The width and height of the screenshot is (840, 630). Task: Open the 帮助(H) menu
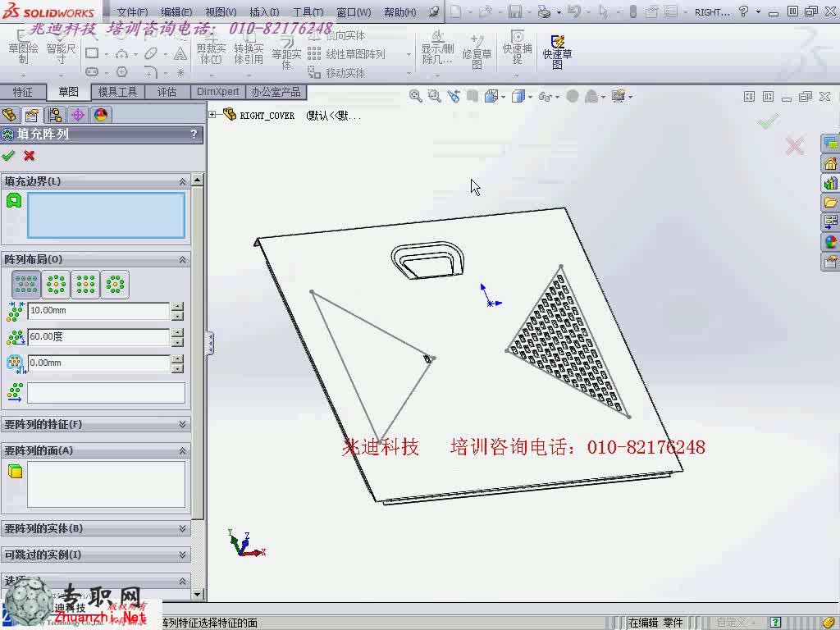[x=399, y=11]
